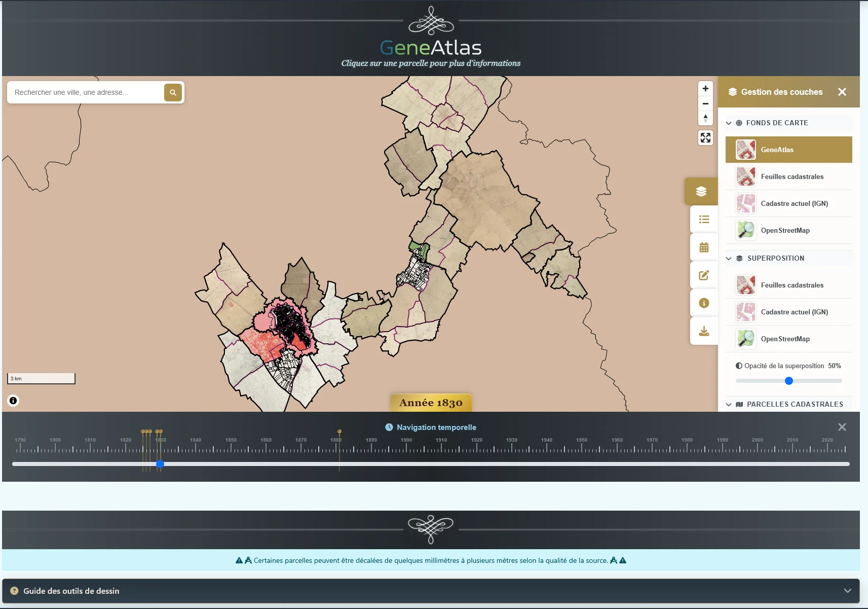
Task: Click the 1900 label on the timeline
Action: coord(406,440)
